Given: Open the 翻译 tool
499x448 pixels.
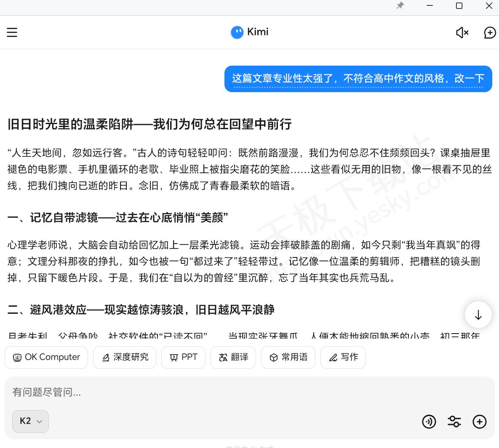Looking at the screenshot, I should tap(233, 357).
